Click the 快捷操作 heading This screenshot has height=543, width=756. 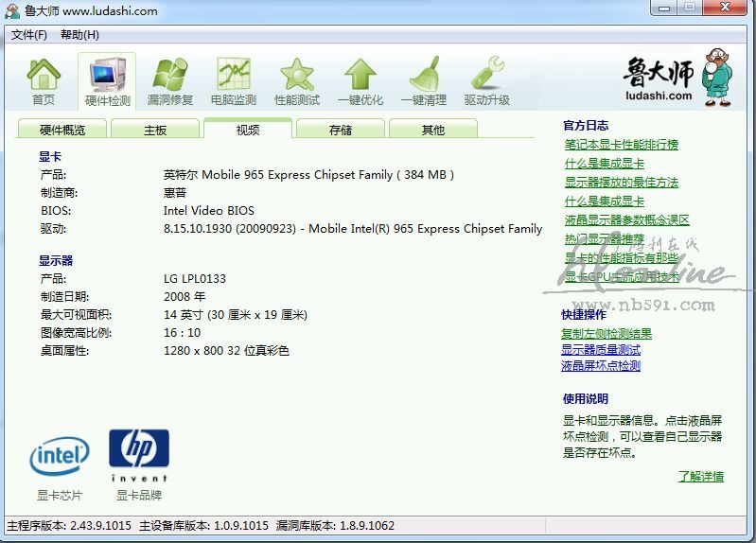click(584, 314)
